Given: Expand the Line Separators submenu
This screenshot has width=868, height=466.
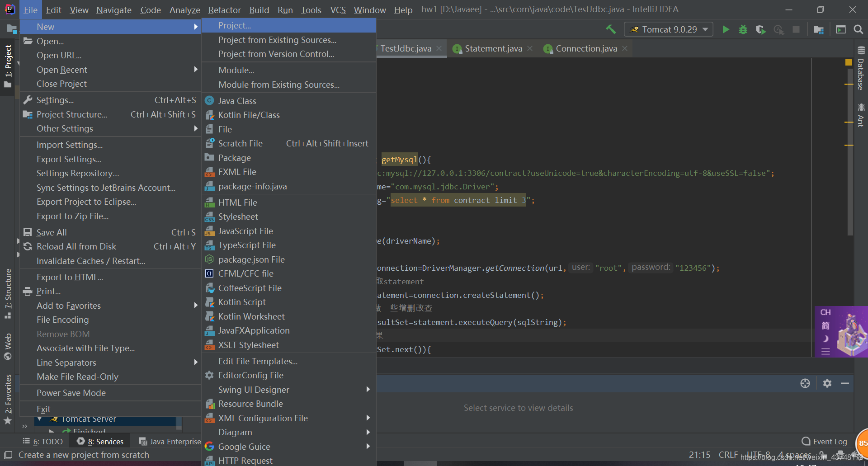Looking at the screenshot, I should (x=110, y=362).
